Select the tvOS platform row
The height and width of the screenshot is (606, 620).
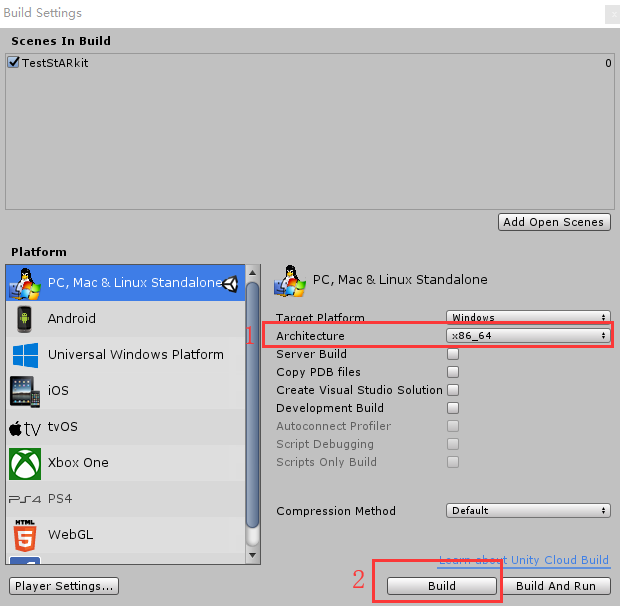pos(126,427)
